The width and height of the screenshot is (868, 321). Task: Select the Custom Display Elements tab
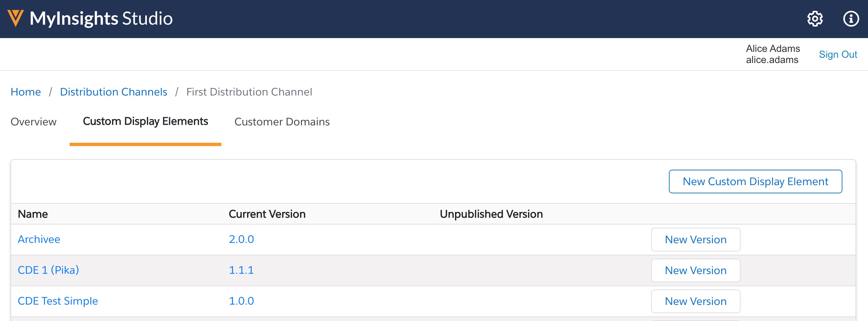click(145, 121)
